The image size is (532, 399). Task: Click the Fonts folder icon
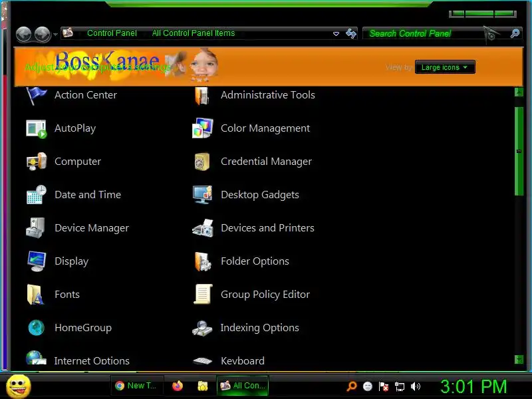35,295
